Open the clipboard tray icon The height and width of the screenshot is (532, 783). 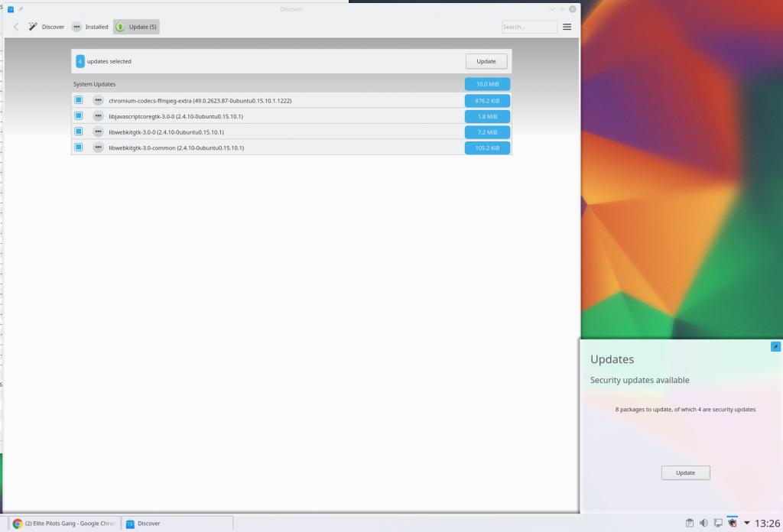point(689,524)
